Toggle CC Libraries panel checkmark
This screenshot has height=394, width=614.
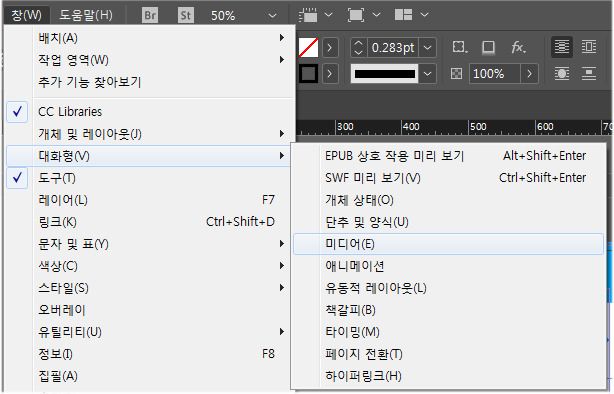(17, 112)
